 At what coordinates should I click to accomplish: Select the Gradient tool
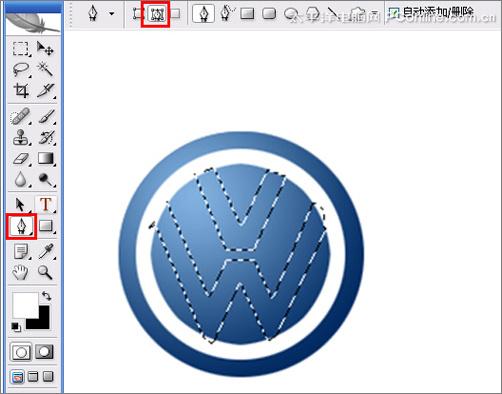[46, 159]
